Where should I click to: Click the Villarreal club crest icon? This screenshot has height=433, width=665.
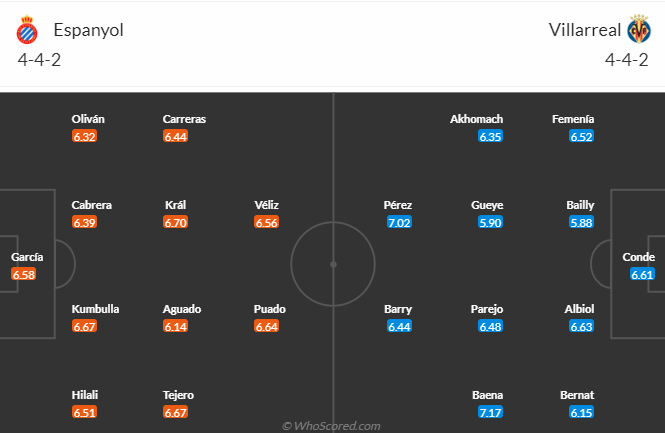(x=639, y=30)
